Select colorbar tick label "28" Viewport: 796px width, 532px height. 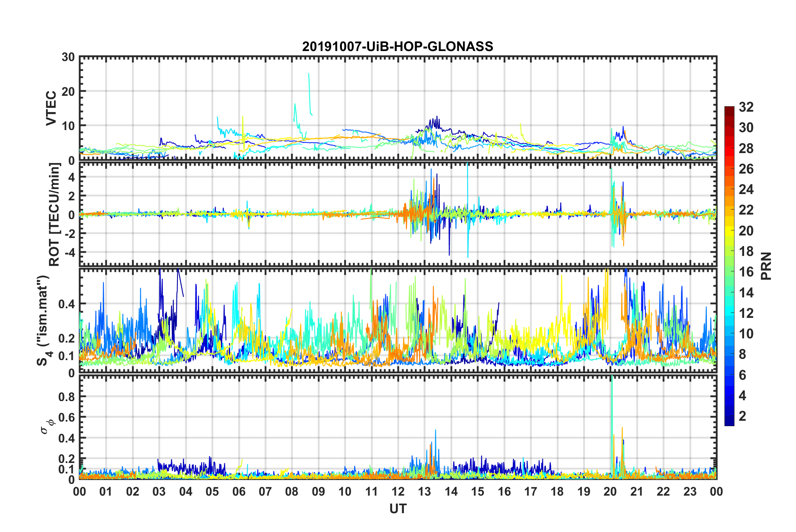[x=746, y=148]
